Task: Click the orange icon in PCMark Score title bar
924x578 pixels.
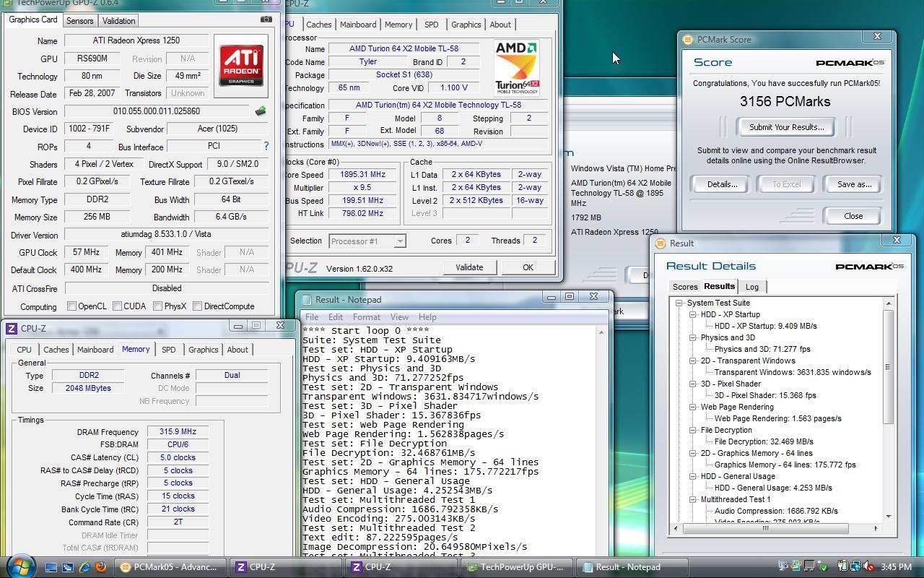Action: pos(688,40)
